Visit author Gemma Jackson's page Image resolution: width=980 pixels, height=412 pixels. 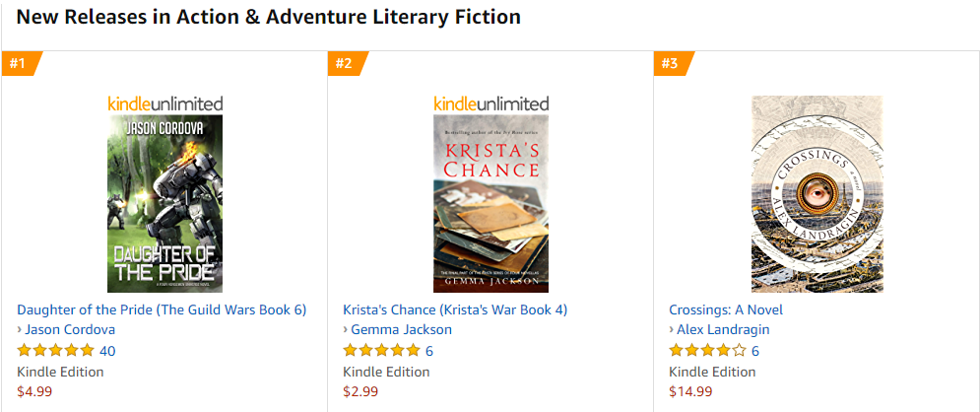(x=401, y=330)
